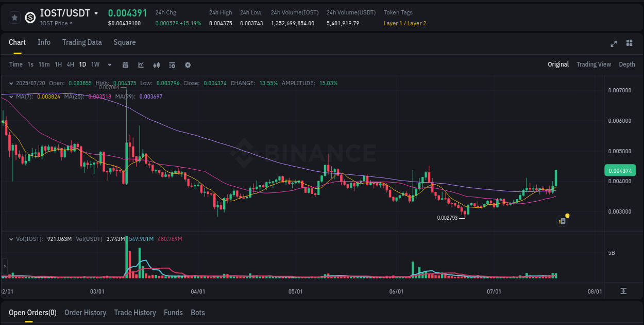Collapse the Vol indicator row chevron
Screen dimensions: 644x325
coord(11,239)
